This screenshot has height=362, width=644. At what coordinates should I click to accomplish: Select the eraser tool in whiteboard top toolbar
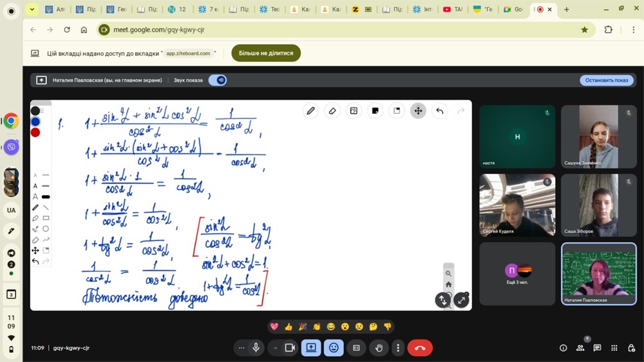click(332, 111)
